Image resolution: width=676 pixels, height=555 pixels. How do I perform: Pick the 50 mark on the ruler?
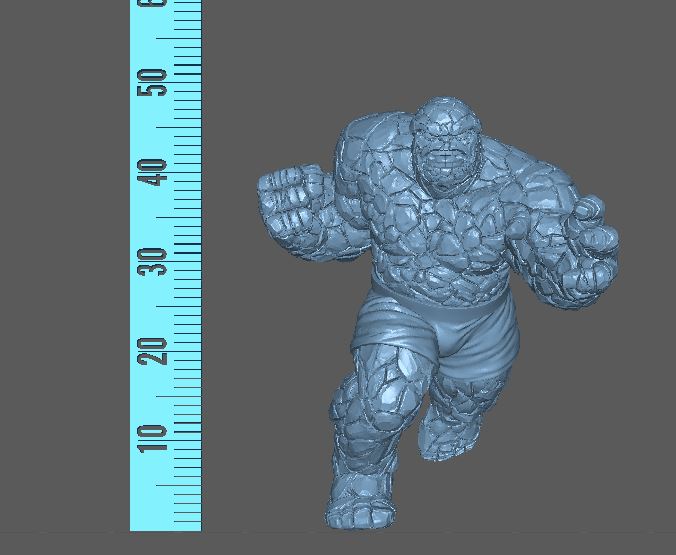(154, 83)
